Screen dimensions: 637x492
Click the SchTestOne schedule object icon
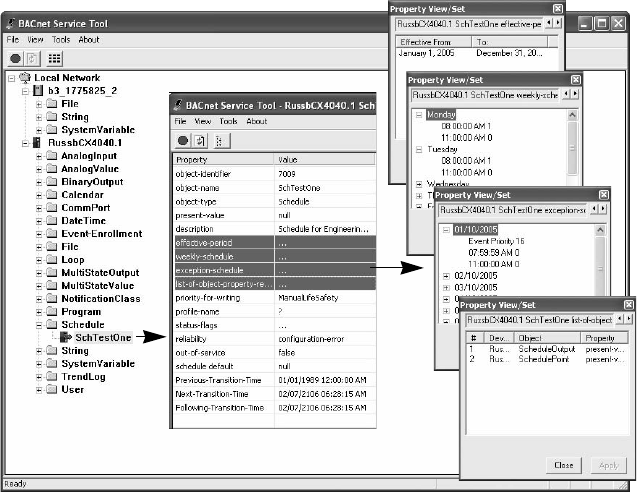[x=66, y=337]
